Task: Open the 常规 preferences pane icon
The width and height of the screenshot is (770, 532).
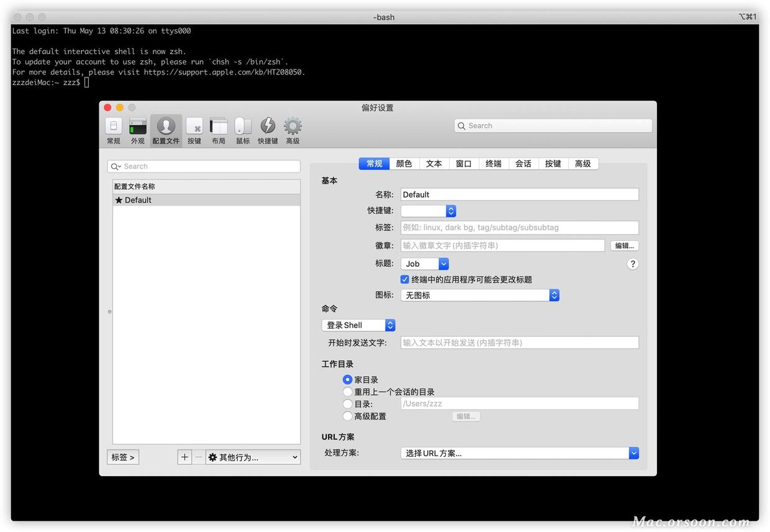Action: click(113, 128)
